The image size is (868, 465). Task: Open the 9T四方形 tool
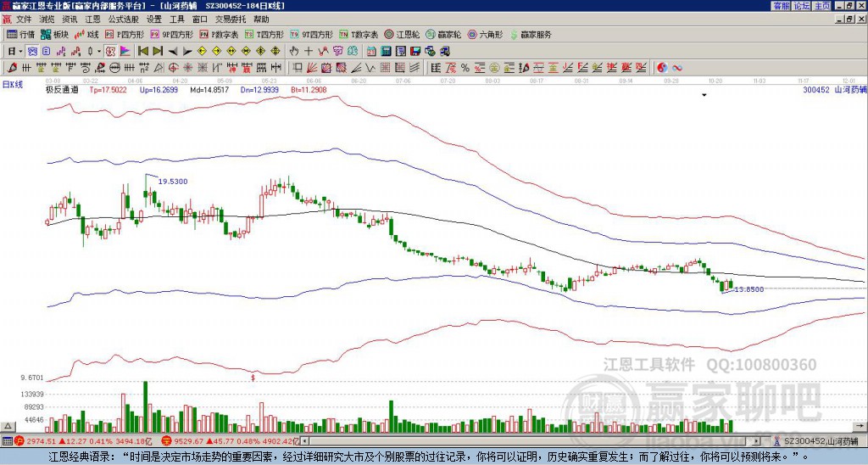tap(311, 34)
